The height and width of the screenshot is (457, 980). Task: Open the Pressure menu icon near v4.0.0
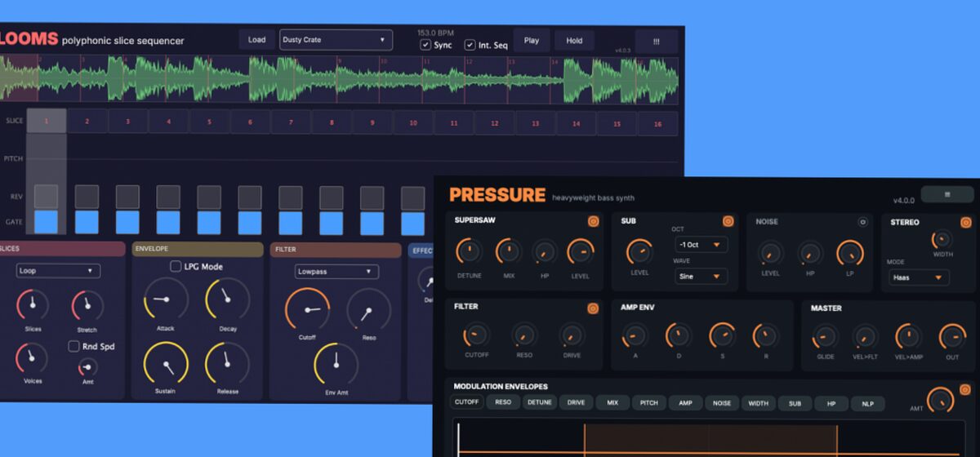pos(947,194)
